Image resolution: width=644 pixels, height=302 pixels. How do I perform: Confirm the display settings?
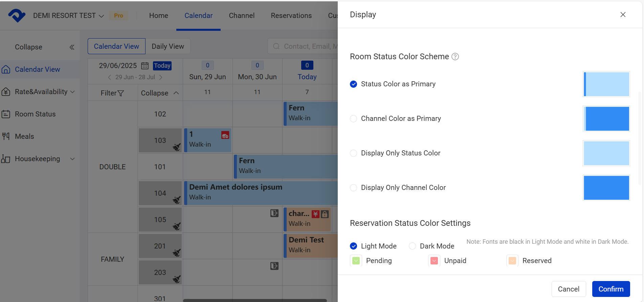click(611, 289)
